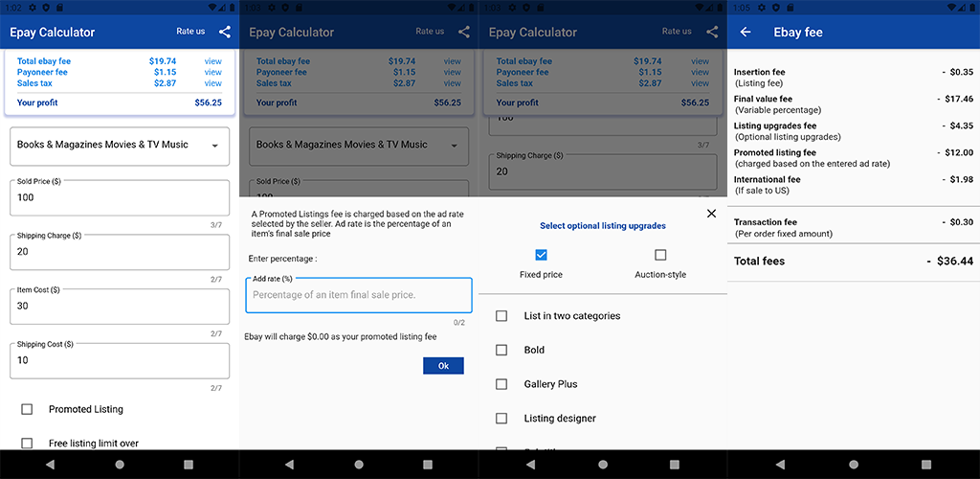Image resolution: width=980 pixels, height=479 pixels.
Task: Check Listing designer upgrade
Action: (x=501, y=419)
